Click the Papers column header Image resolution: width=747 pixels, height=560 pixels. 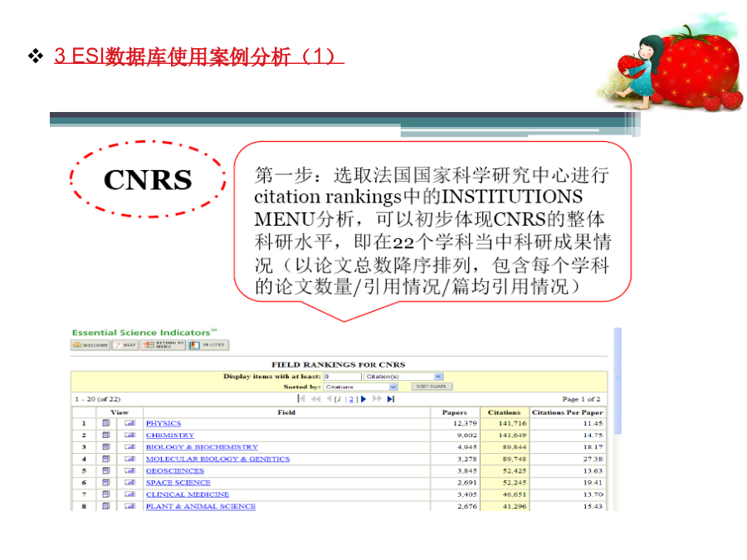(x=455, y=412)
